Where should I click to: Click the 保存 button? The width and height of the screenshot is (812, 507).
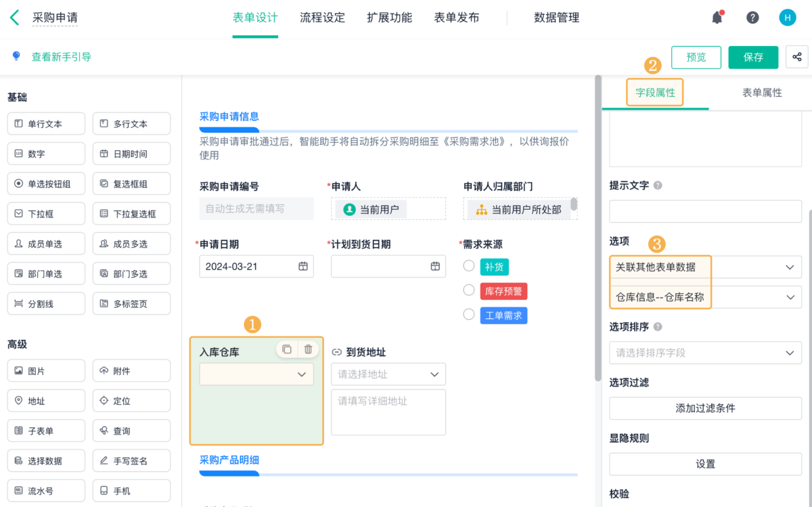pyautogui.click(x=753, y=58)
